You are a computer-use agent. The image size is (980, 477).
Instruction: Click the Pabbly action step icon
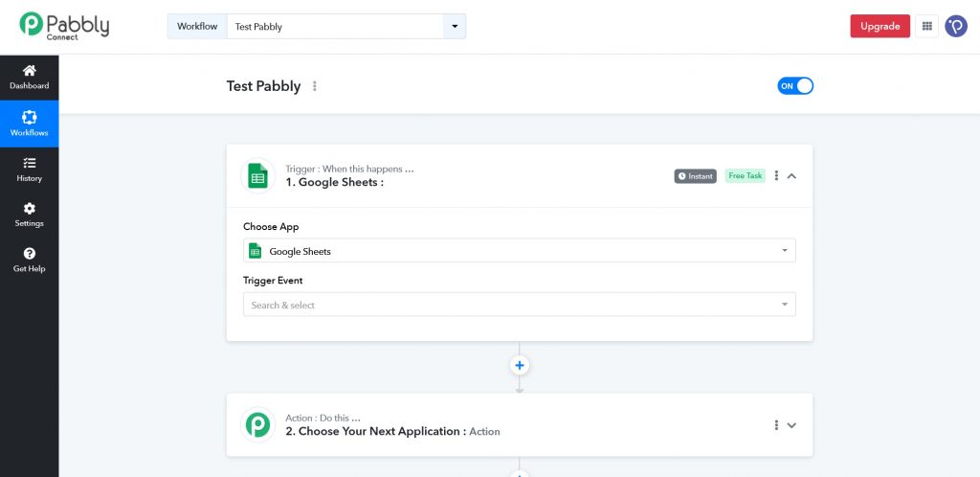click(x=257, y=424)
